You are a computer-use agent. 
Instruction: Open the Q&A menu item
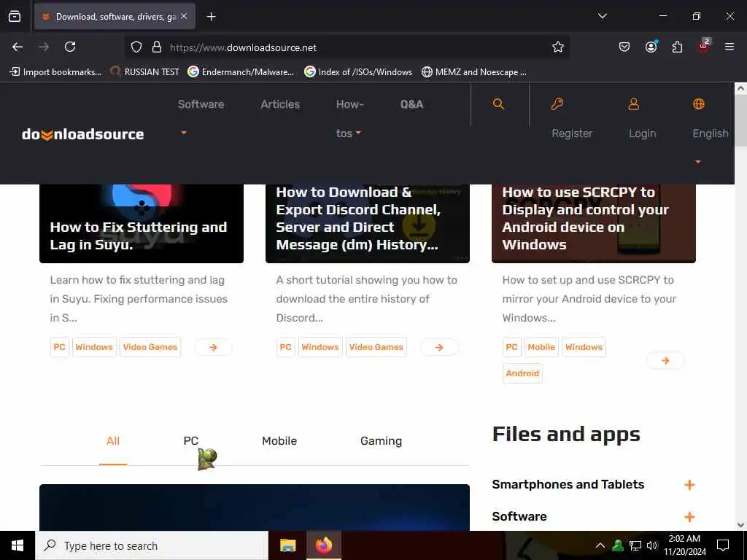411,104
